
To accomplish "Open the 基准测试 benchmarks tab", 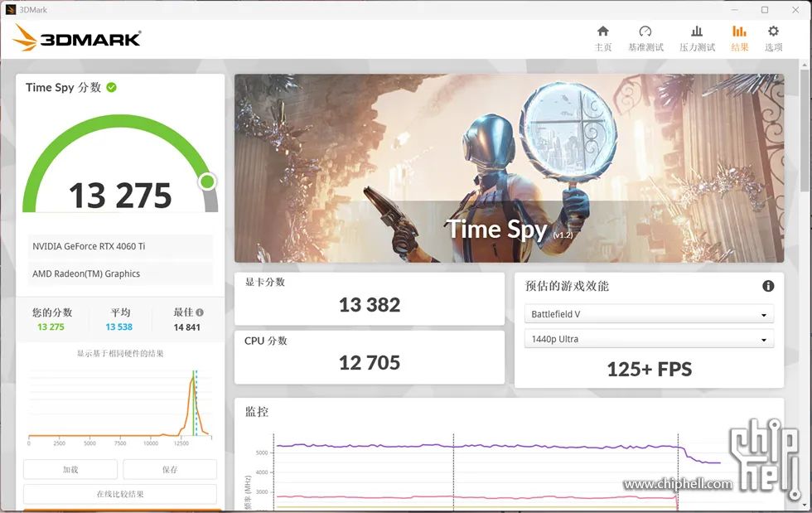I will tap(645, 39).
